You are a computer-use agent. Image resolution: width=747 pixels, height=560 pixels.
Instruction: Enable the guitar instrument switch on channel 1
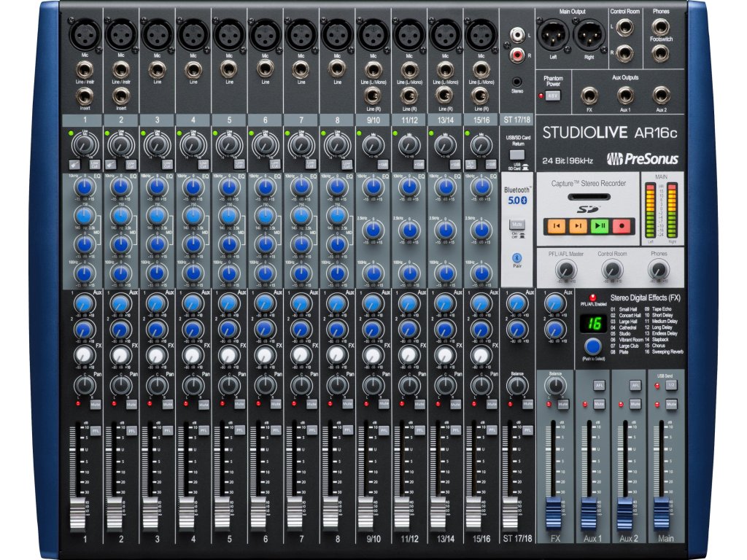click(x=75, y=165)
